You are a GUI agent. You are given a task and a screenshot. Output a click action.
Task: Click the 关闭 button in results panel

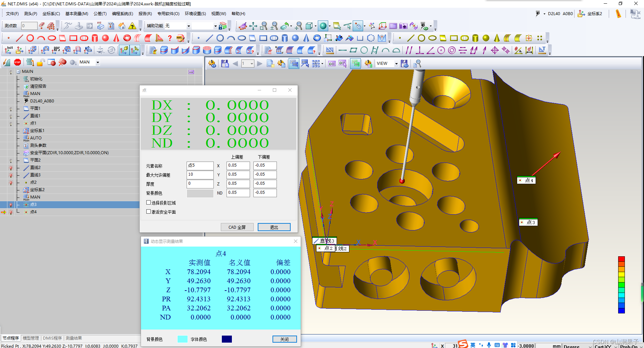[284, 339]
